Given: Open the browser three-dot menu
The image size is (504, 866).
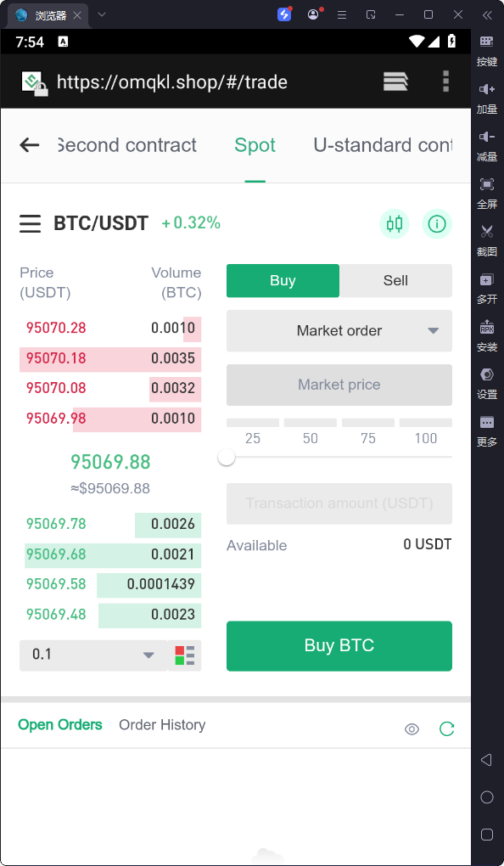Looking at the screenshot, I should (445, 82).
